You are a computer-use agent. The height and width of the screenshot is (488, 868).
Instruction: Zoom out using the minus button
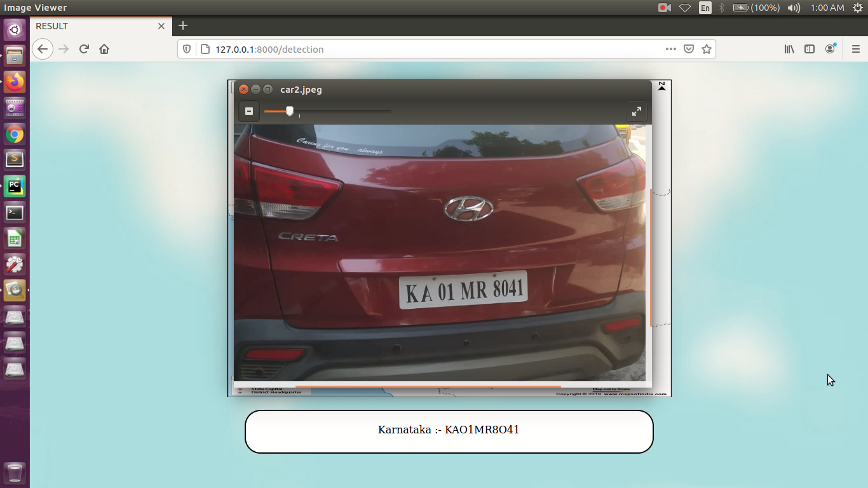(x=248, y=111)
